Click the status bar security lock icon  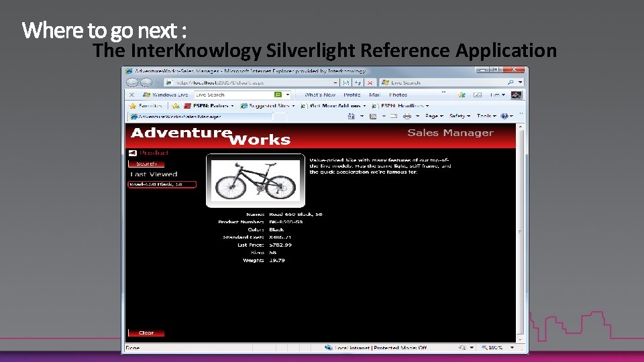(x=462, y=348)
